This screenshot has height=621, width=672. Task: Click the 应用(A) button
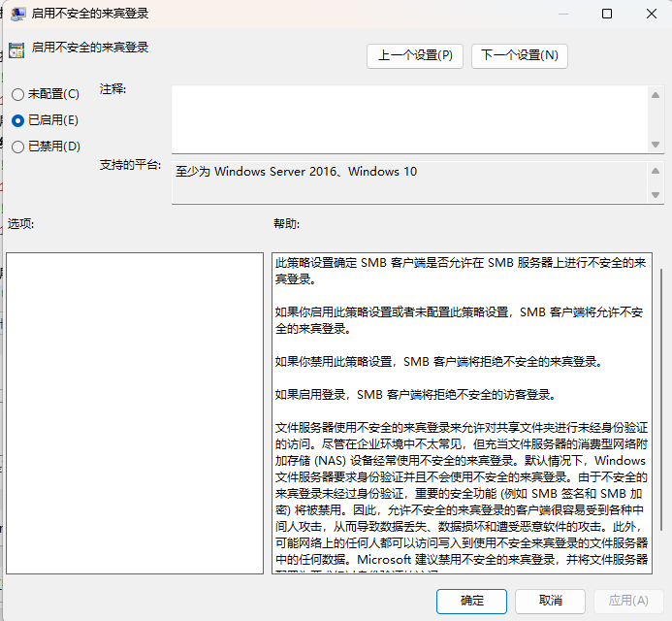point(628,601)
